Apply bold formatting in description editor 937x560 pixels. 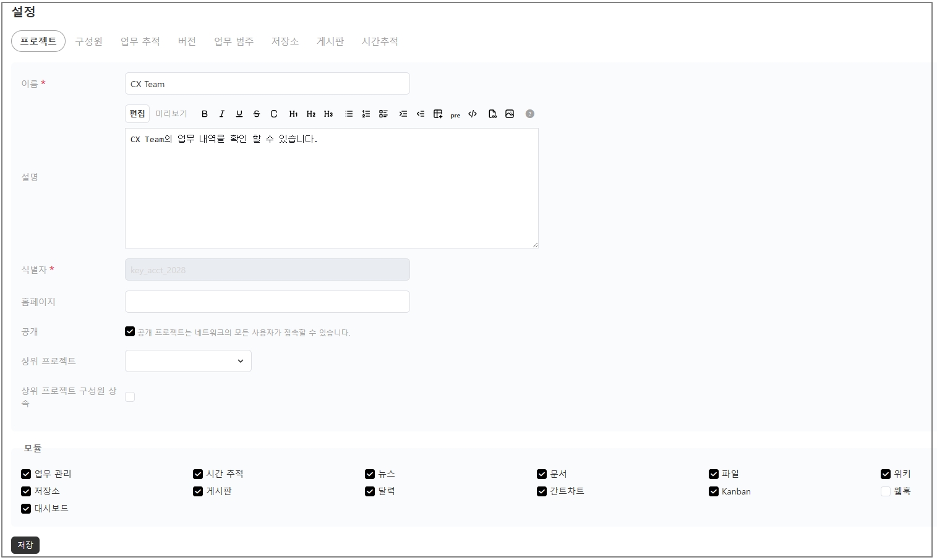pos(205,114)
